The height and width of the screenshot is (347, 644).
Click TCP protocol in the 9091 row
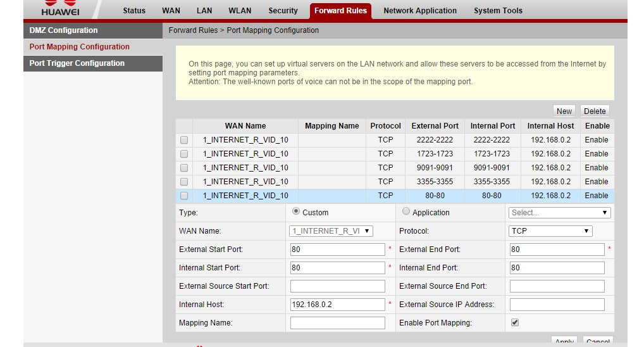tap(385, 168)
